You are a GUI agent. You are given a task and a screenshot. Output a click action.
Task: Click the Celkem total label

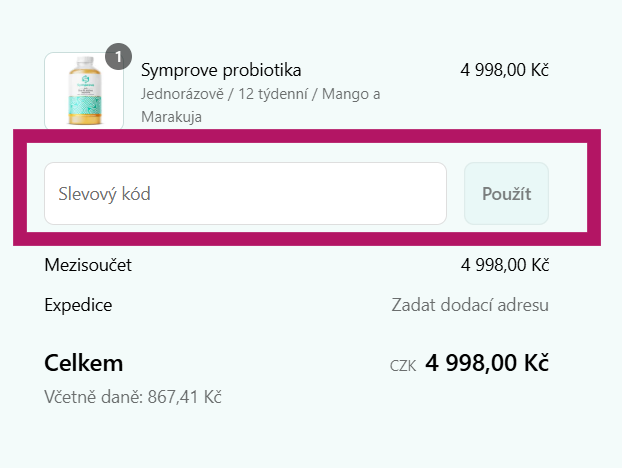(x=84, y=362)
